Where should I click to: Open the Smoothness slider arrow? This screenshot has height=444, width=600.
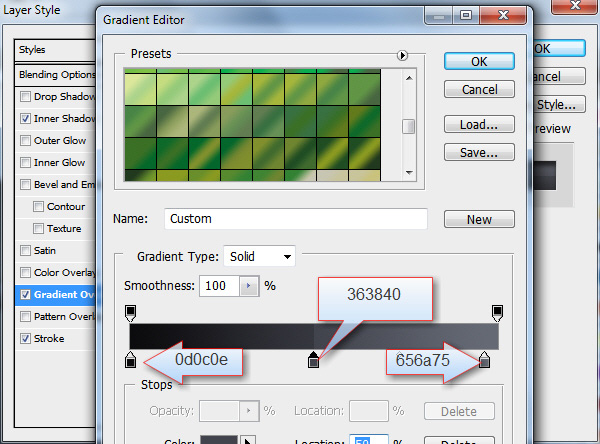click(x=249, y=286)
